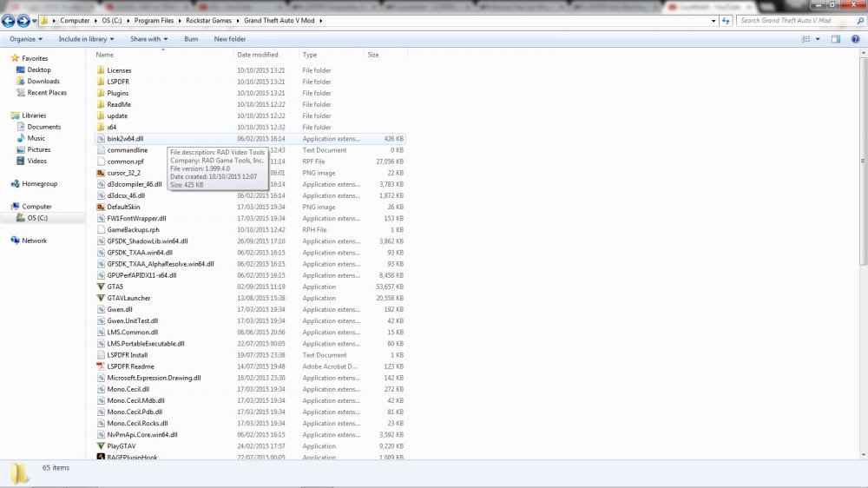868x488 pixels.
Task: Select the LSPDFR Readme PDF icon
Action: coord(100,366)
